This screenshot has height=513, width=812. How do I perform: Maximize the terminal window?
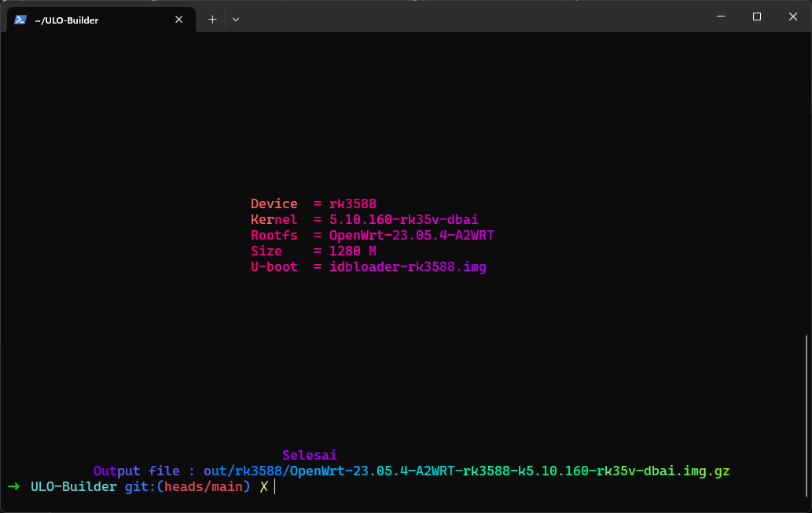point(757,16)
